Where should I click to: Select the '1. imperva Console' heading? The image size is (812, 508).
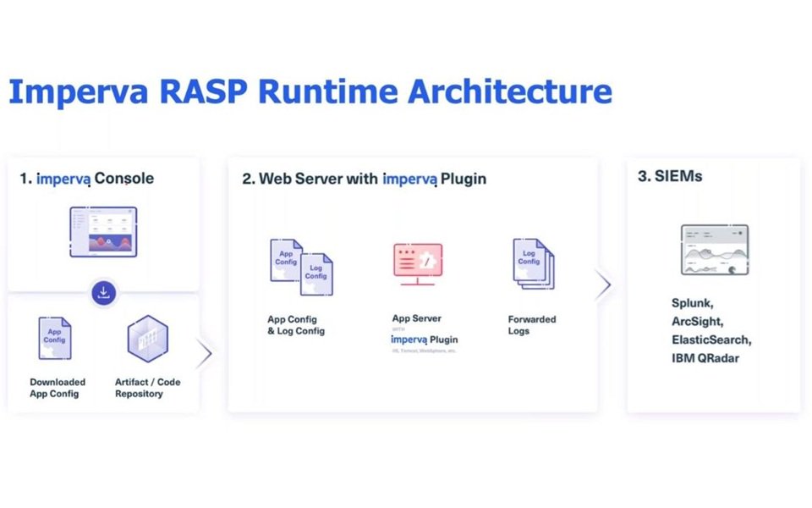pos(87,179)
